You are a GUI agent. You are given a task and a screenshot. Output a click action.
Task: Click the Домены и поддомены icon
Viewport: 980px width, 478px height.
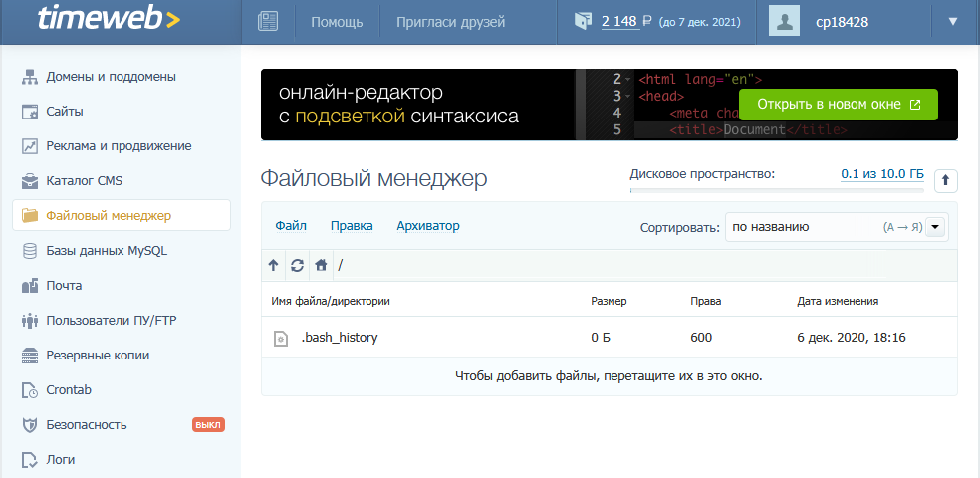pyautogui.click(x=29, y=77)
